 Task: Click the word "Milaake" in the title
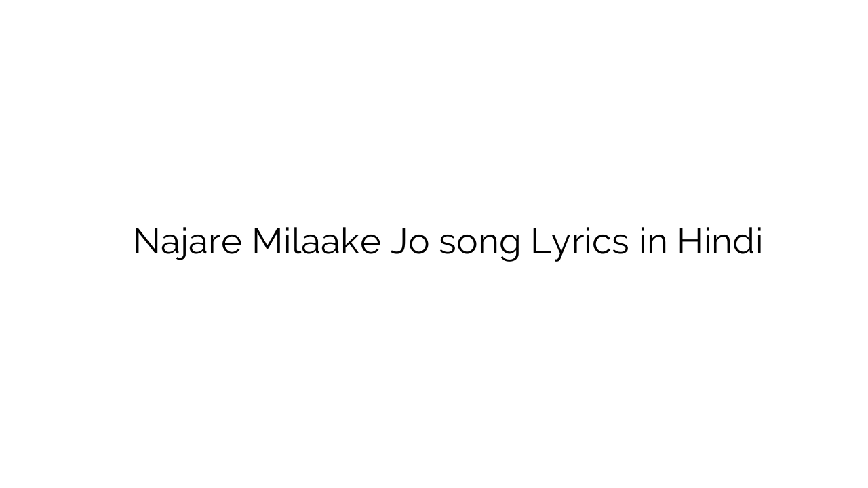pos(316,242)
